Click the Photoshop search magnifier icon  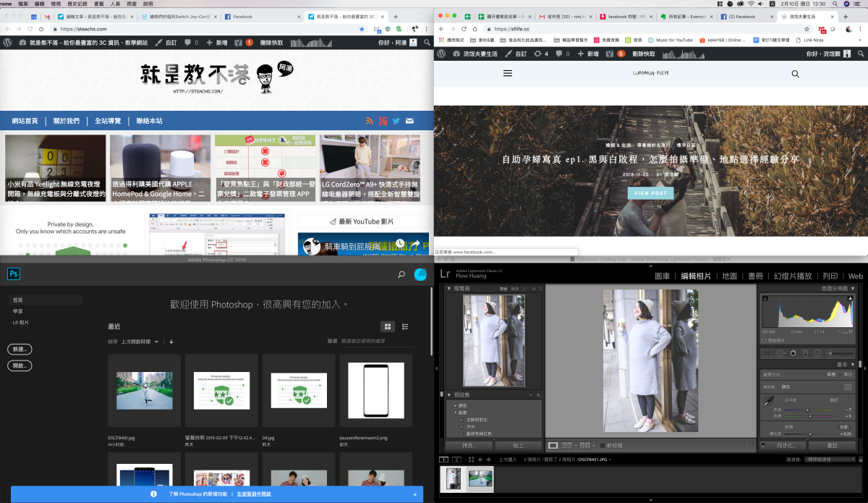click(401, 275)
